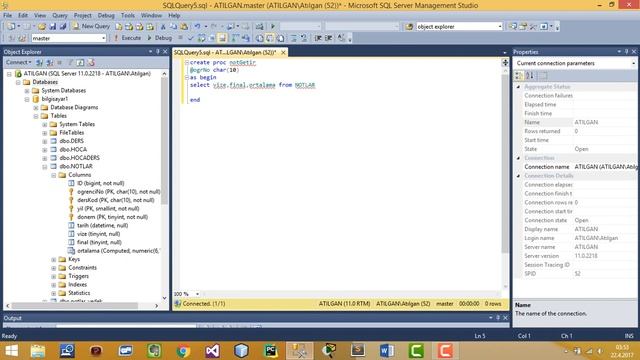Open the master database dropdown
Viewport: 640px width, 360px height.
pyautogui.click(x=103, y=38)
